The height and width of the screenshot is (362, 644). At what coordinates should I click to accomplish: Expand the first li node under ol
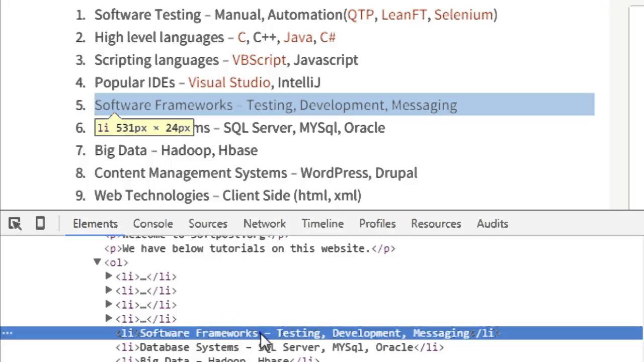pyautogui.click(x=108, y=276)
